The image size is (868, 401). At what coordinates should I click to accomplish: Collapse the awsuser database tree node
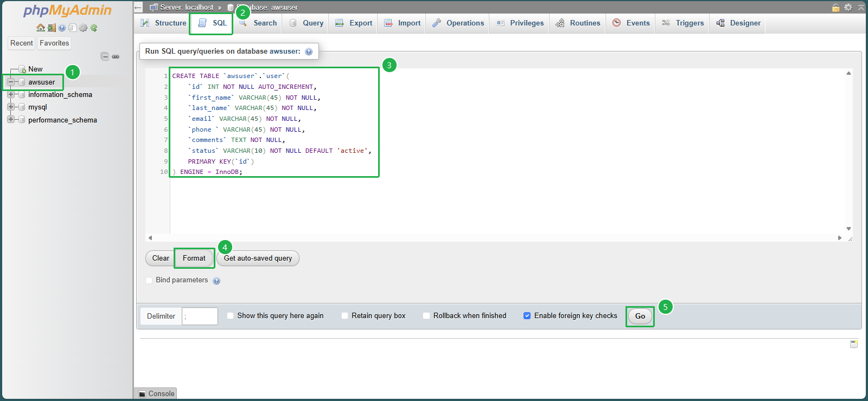pos(11,82)
